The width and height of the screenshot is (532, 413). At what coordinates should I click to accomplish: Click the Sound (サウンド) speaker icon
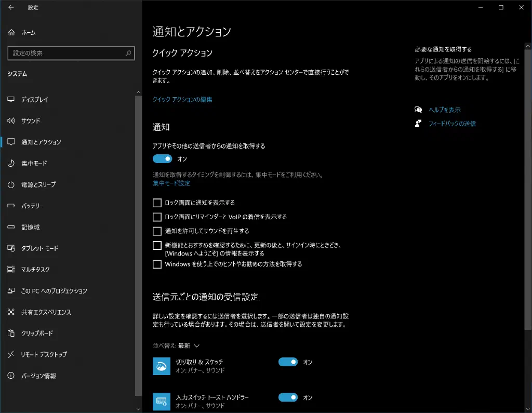coord(11,121)
